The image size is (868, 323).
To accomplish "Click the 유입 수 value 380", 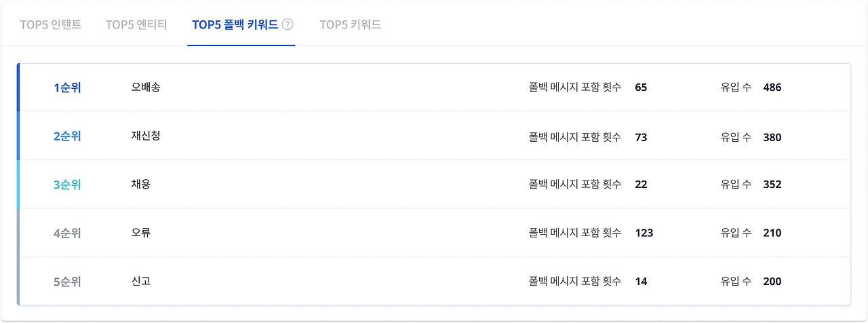I will [772, 137].
